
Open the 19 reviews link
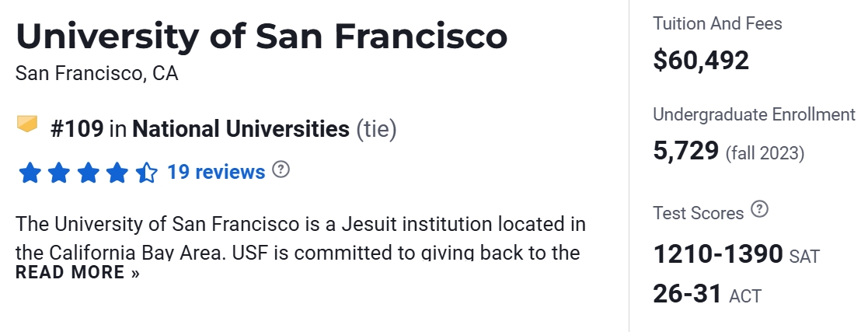pos(216,172)
